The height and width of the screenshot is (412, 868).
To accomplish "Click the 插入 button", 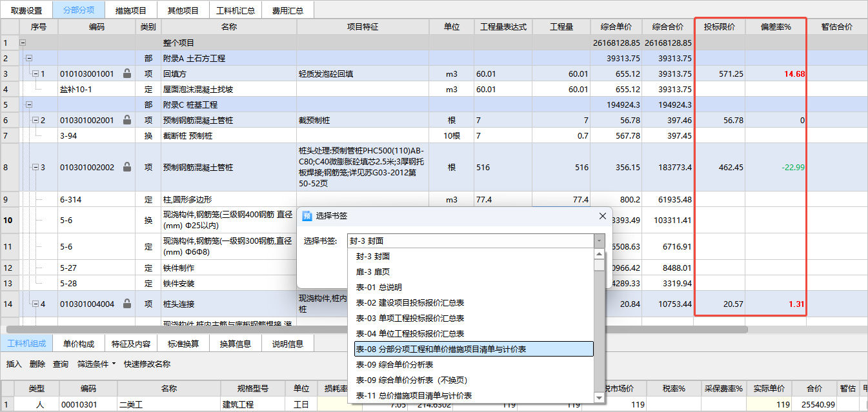I will (14, 364).
